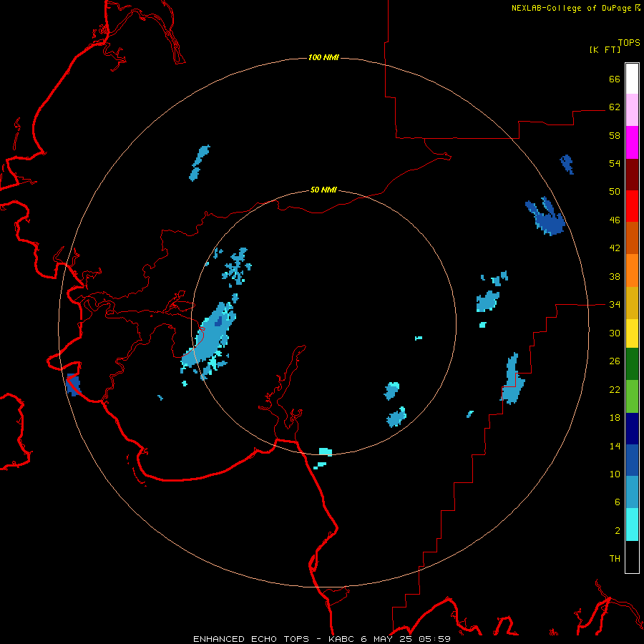The image size is (644, 644).
Task: Click the legend value 2
Action: (x=618, y=531)
